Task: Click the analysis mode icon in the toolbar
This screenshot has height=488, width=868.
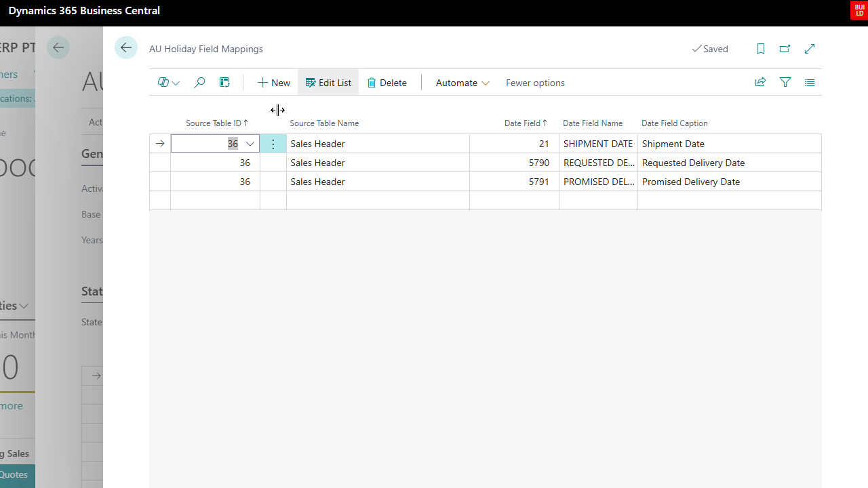Action: pyautogui.click(x=224, y=83)
